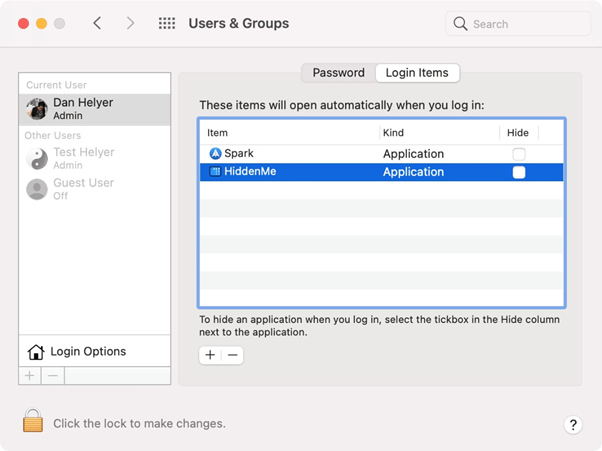Minimize window with yellow button
The image size is (602, 451).
[41, 23]
